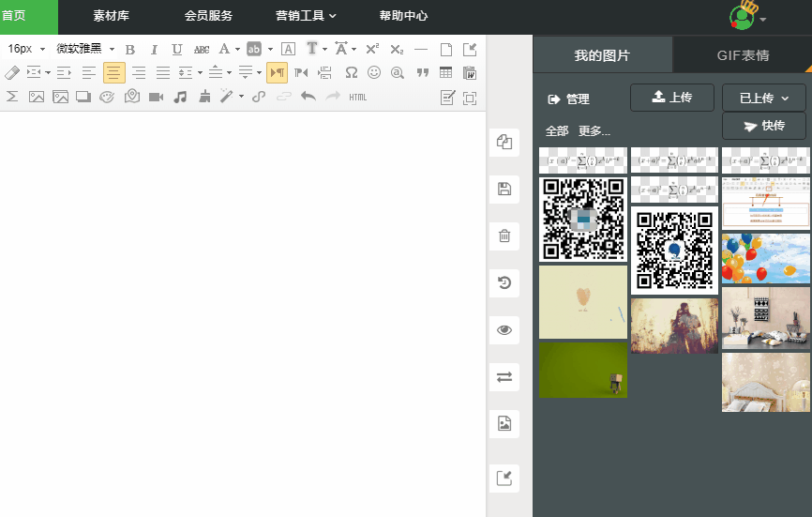Click the new blank document icon

(446, 49)
